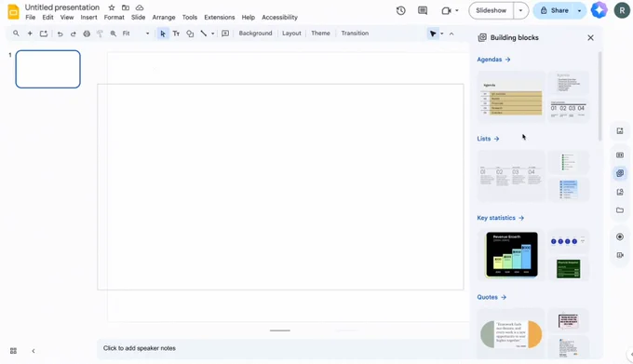Click the Move to folder icon
This screenshot has height=364, width=633.
click(126, 7)
